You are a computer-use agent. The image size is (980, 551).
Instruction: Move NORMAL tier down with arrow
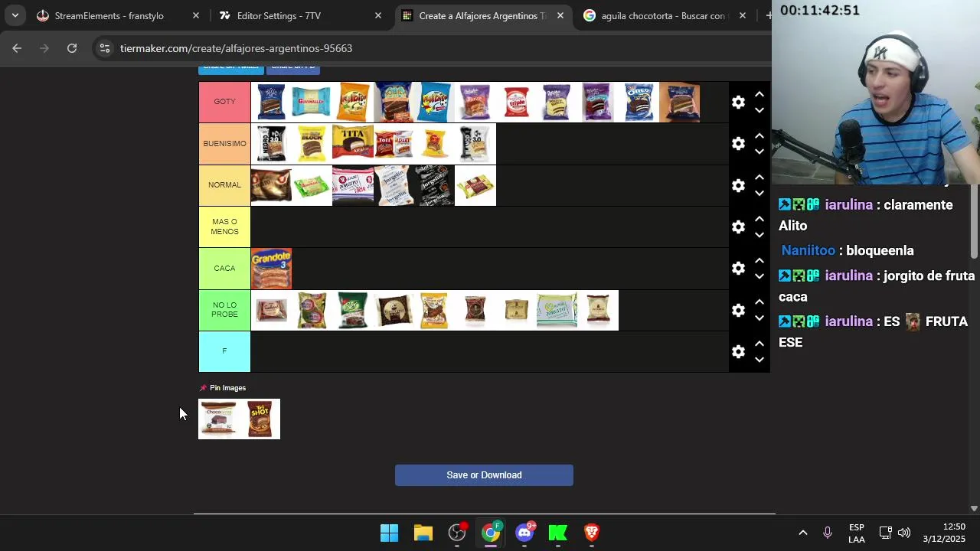[x=759, y=193]
